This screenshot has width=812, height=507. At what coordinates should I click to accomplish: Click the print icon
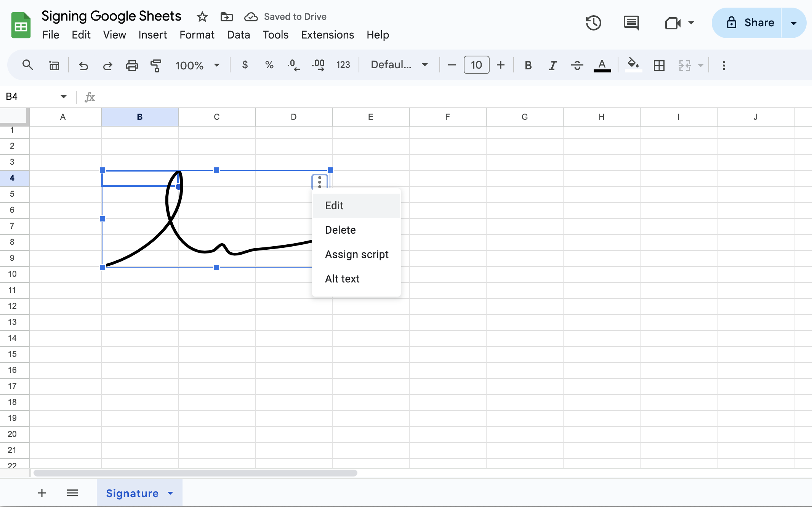click(132, 65)
